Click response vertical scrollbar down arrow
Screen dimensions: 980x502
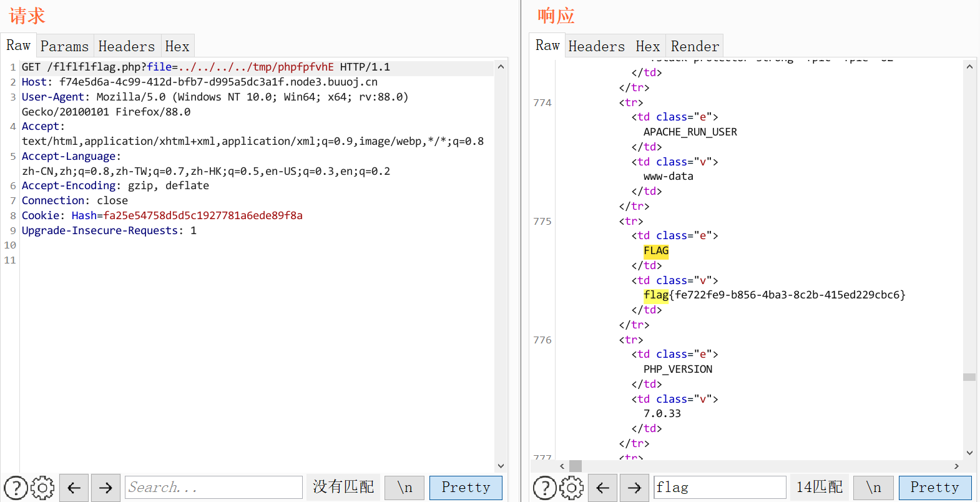(x=969, y=453)
